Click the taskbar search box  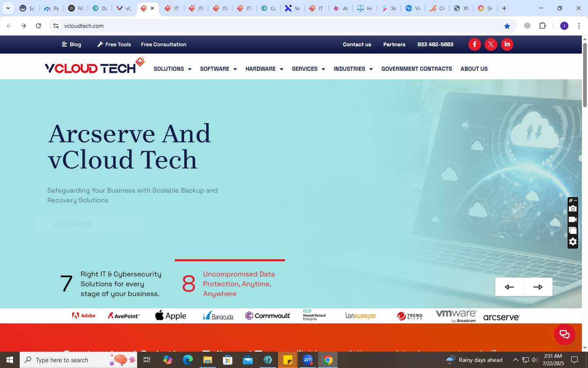pos(78,360)
